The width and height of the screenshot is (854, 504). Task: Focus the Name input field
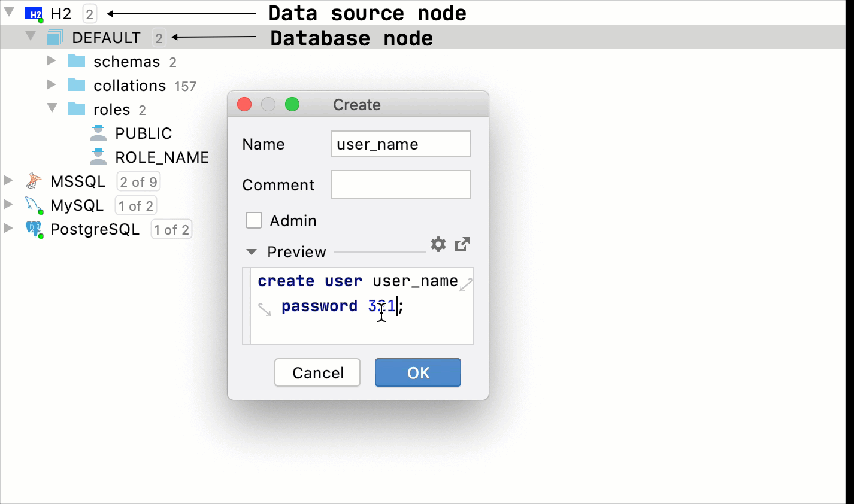[x=400, y=144]
